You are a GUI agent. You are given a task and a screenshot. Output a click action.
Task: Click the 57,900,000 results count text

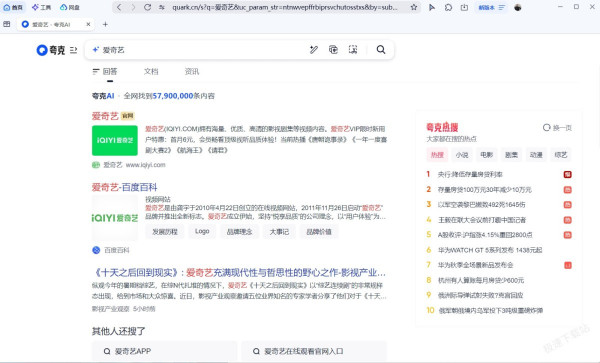tap(173, 96)
